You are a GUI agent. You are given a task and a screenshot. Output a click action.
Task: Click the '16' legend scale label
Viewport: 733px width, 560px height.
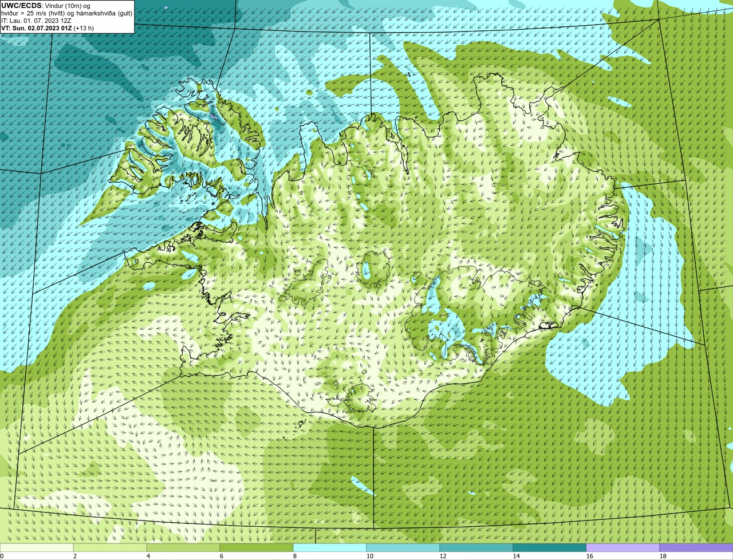click(x=590, y=556)
